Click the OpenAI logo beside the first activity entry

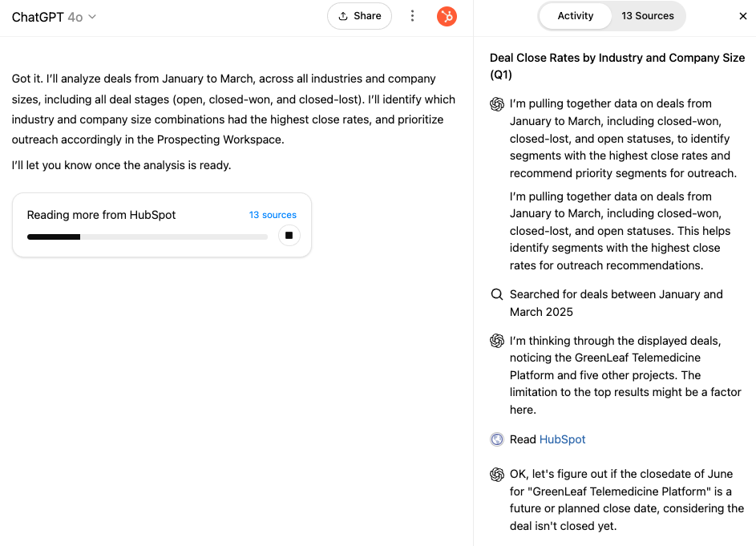click(496, 103)
